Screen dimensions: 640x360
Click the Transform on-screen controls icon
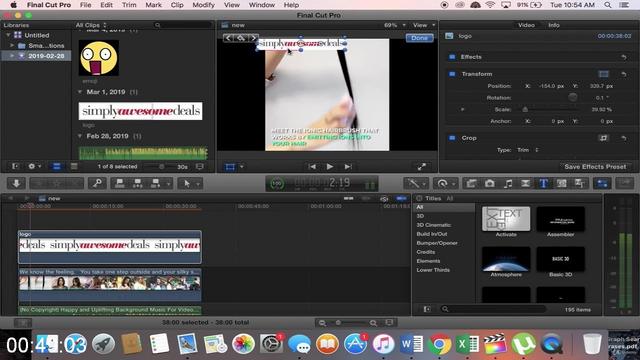(x=604, y=74)
